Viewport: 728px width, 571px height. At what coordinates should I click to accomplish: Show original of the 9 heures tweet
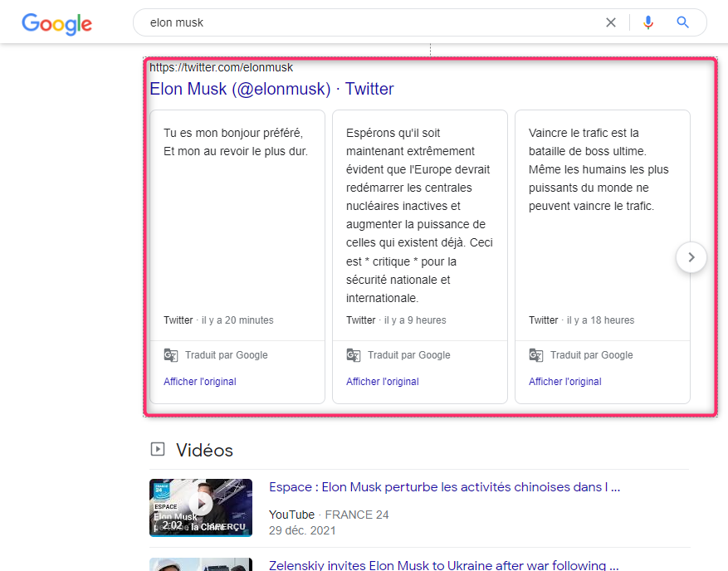click(x=382, y=382)
